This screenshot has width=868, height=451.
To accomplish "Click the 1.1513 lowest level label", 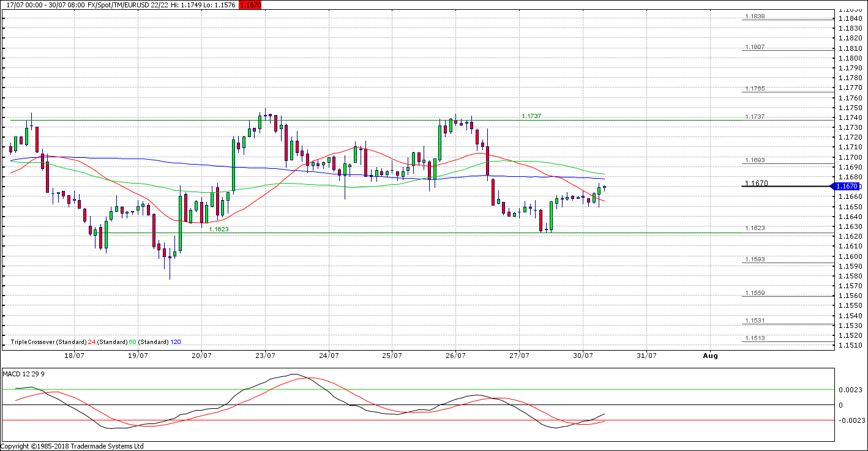I will point(755,338).
